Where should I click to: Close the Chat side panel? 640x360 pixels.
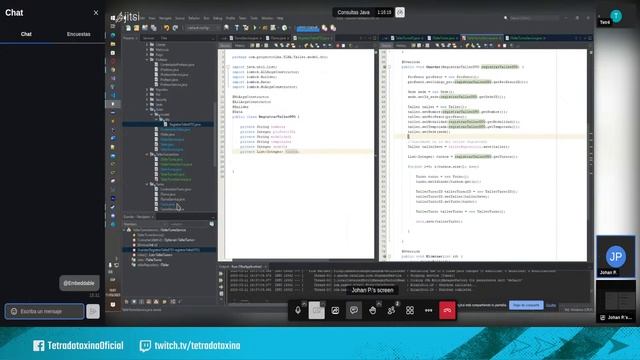(x=96, y=13)
